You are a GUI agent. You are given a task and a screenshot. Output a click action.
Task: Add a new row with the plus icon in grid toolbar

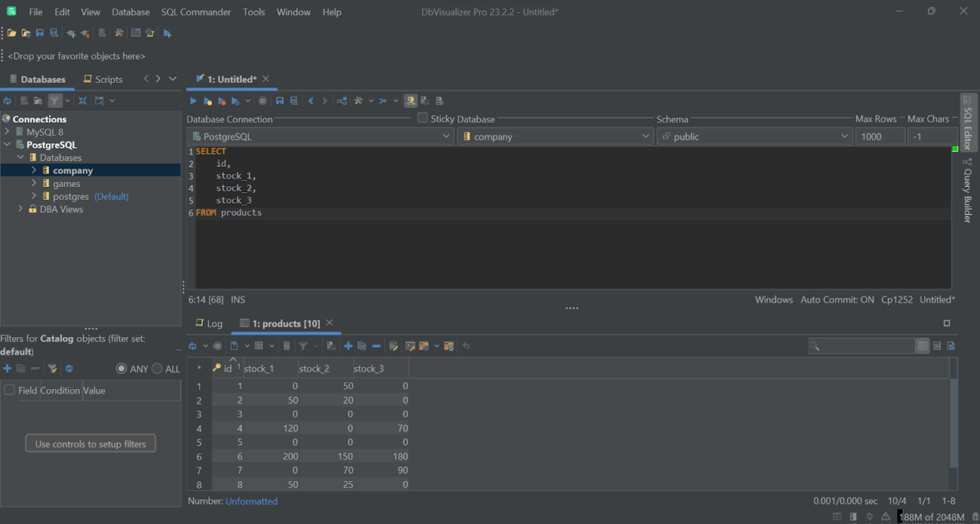click(348, 346)
